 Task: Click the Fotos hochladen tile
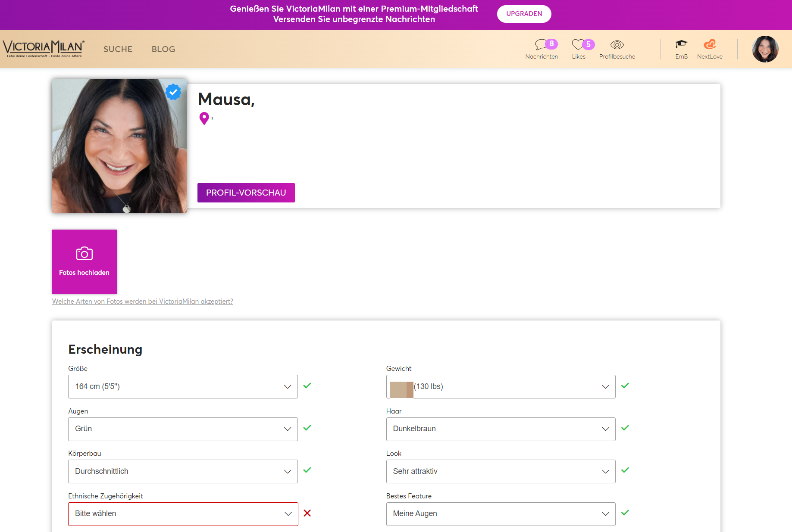pyautogui.click(x=85, y=262)
